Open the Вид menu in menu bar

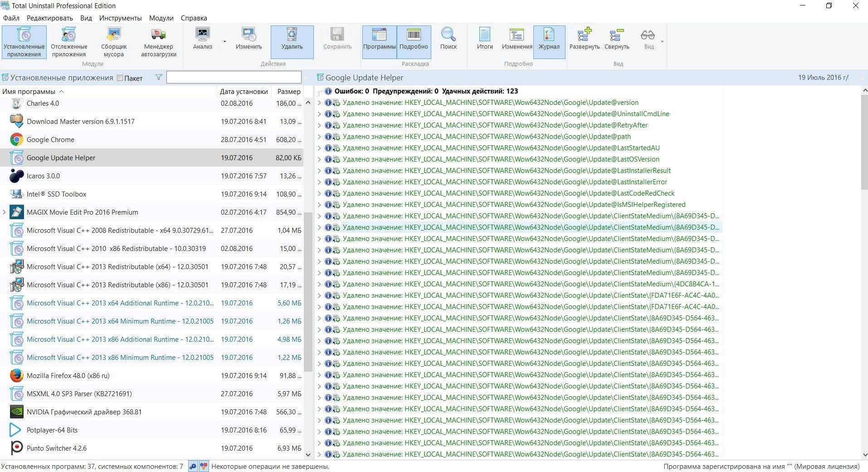(x=86, y=18)
